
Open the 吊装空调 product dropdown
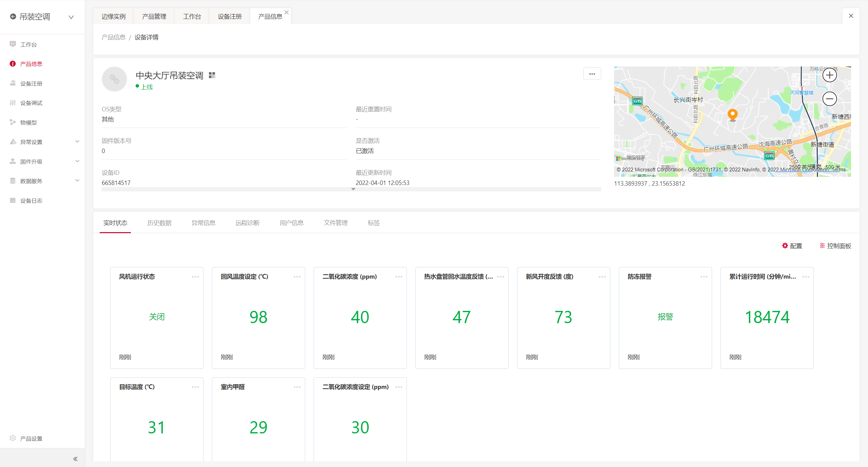click(x=71, y=17)
